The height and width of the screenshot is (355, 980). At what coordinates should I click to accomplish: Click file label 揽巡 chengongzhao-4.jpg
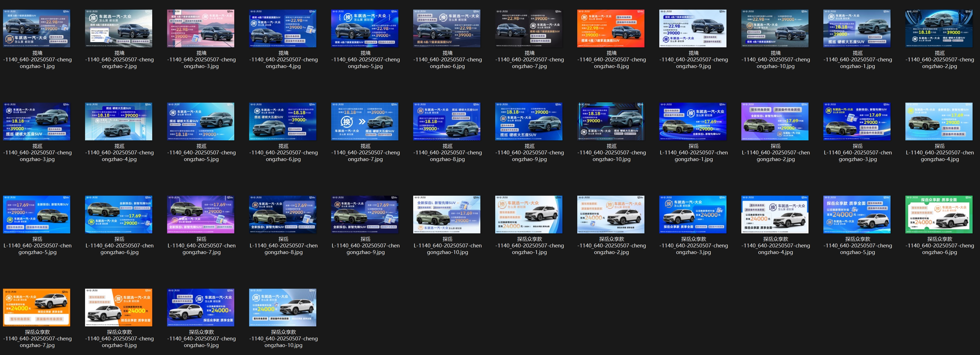[119, 152]
